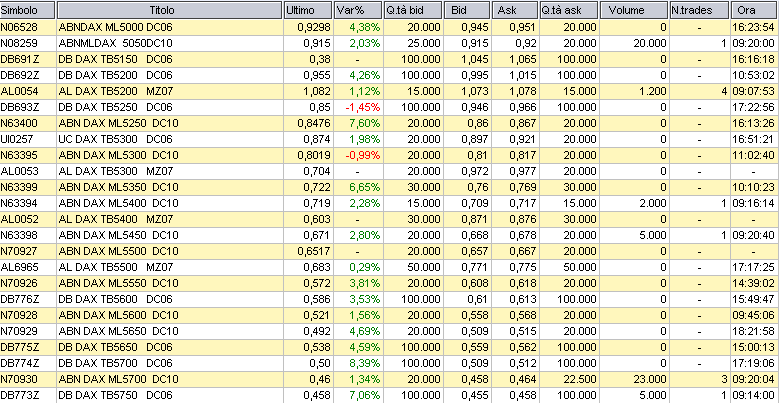Screen dimensions: 779x403
Task: Sort by Q.tà ask column header
Action: [569, 10]
